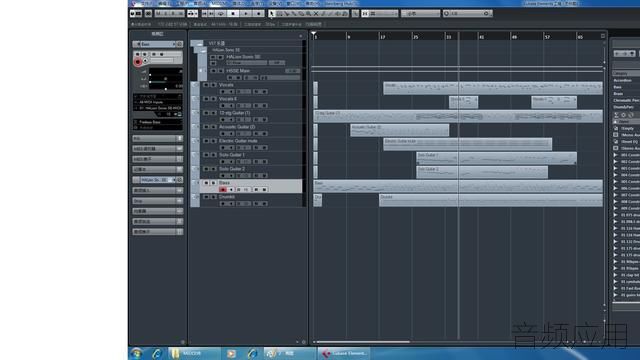Open the MIDI menu in the menu bar
Image resolution: width=640 pixels, height=360 pixels.
(218, 3)
